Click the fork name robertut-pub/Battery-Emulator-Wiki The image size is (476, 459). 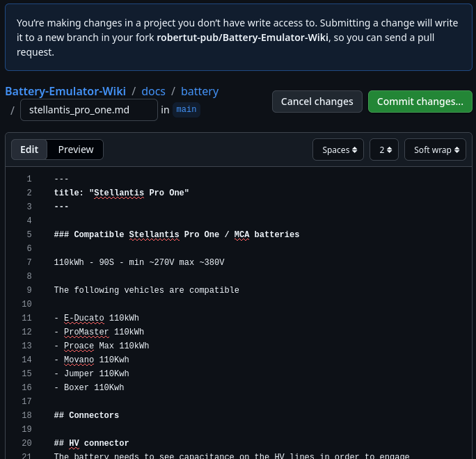coord(242,38)
